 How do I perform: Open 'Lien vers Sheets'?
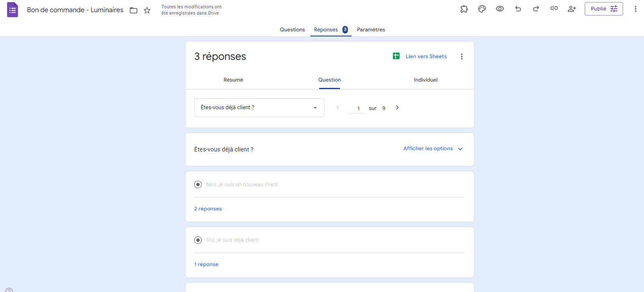tap(426, 56)
